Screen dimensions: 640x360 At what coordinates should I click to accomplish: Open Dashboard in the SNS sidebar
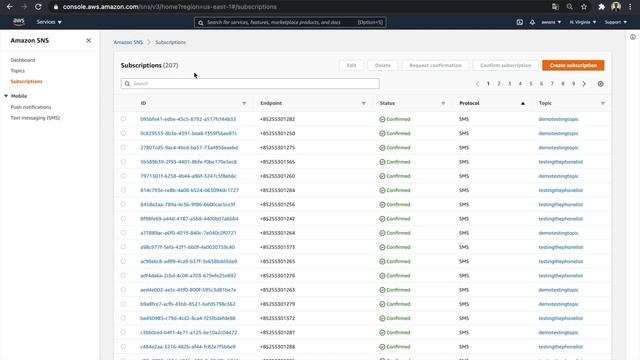click(23, 60)
